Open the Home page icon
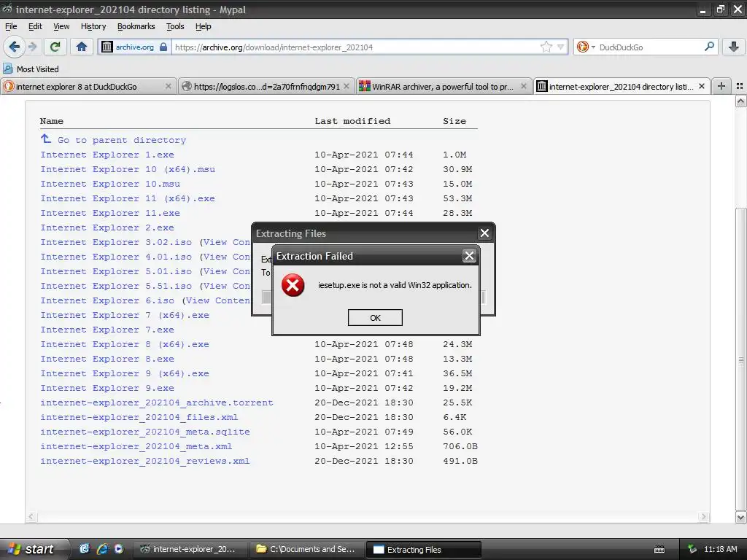The height and width of the screenshot is (560, 747). pyautogui.click(x=82, y=47)
